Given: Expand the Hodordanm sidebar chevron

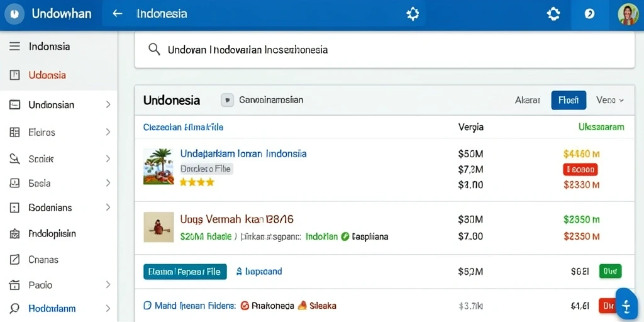Looking at the screenshot, I should [x=108, y=308].
